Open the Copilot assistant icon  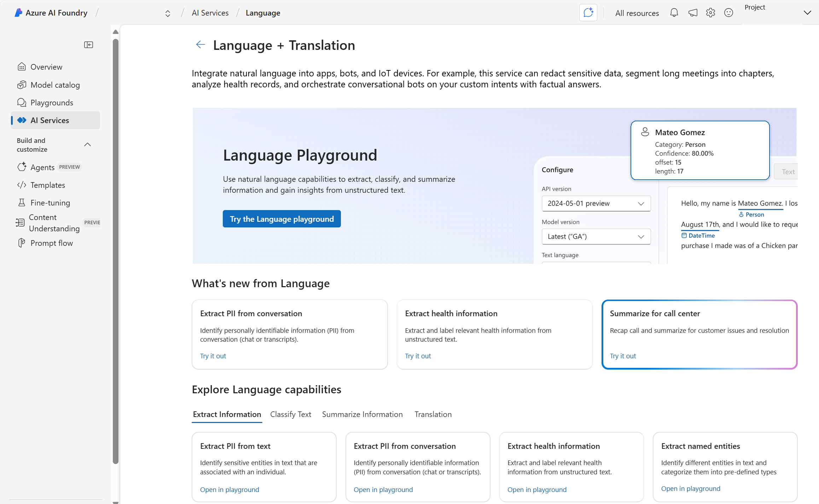tap(588, 12)
